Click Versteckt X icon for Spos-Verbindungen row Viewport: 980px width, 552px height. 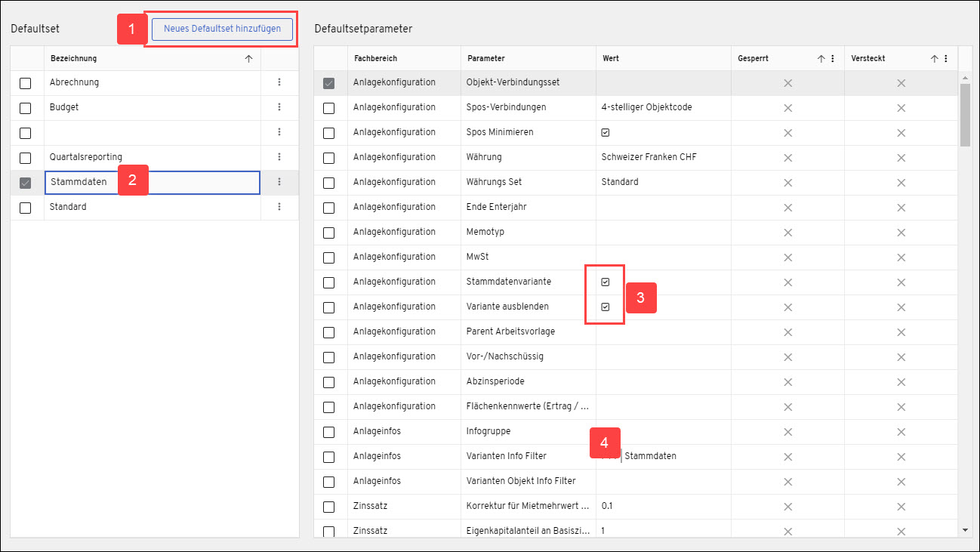tap(901, 107)
